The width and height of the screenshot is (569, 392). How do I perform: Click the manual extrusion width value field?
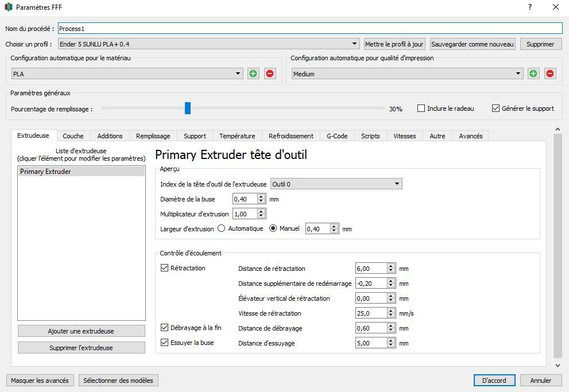pos(318,228)
